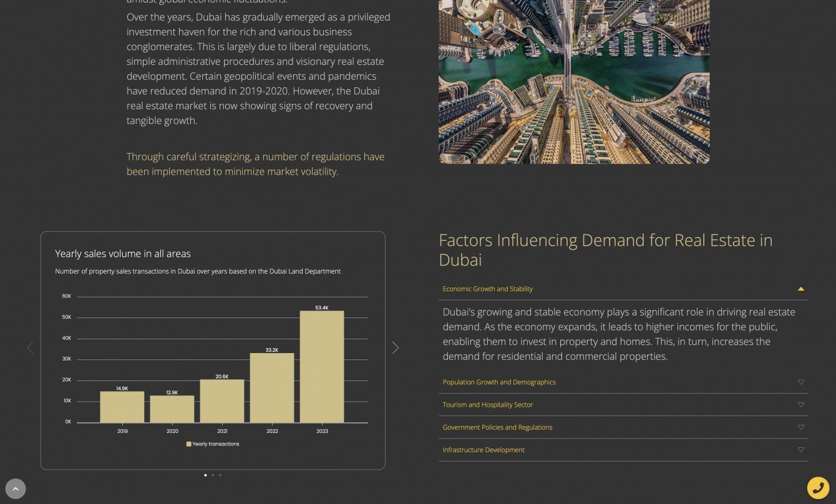Toggle the Yearly transactions legend swatch
Image resolution: width=836 pixels, height=504 pixels.
coord(189,444)
